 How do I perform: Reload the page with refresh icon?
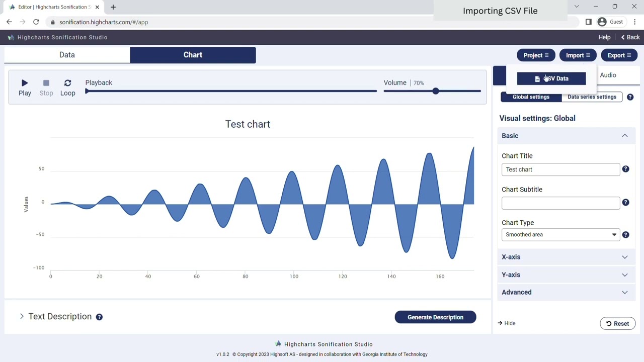pyautogui.click(x=36, y=22)
